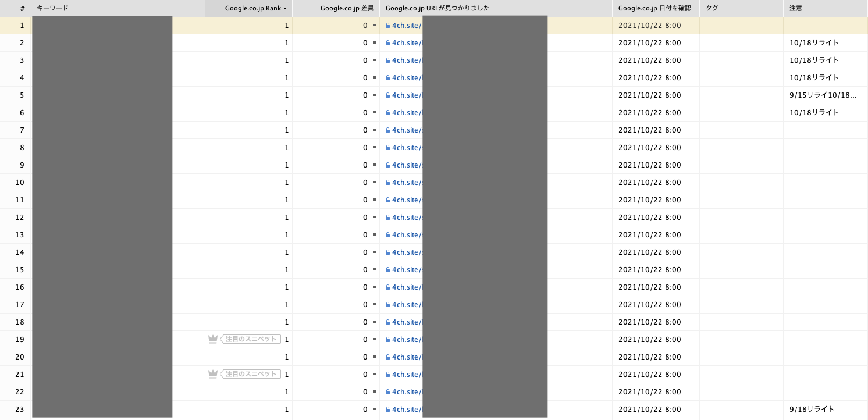The image size is (868, 420).
Task: Select the 10/18リライト note in row 2
Action: [814, 43]
